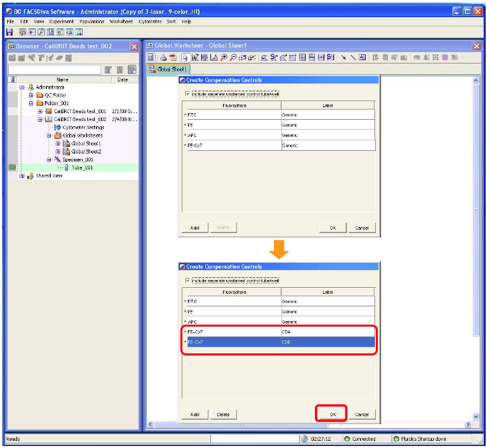Click the Align Left icon in the worksheet toolbar

[x=375, y=58]
